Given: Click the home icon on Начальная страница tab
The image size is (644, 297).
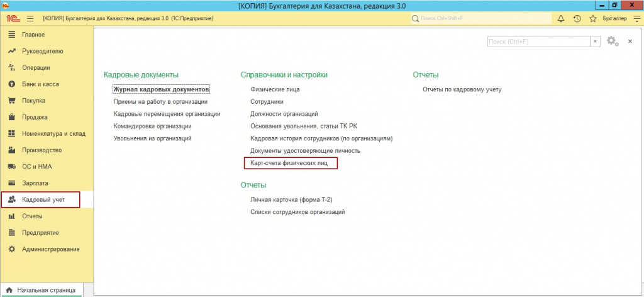Looking at the screenshot, I should pyautogui.click(x=9, y=290).
